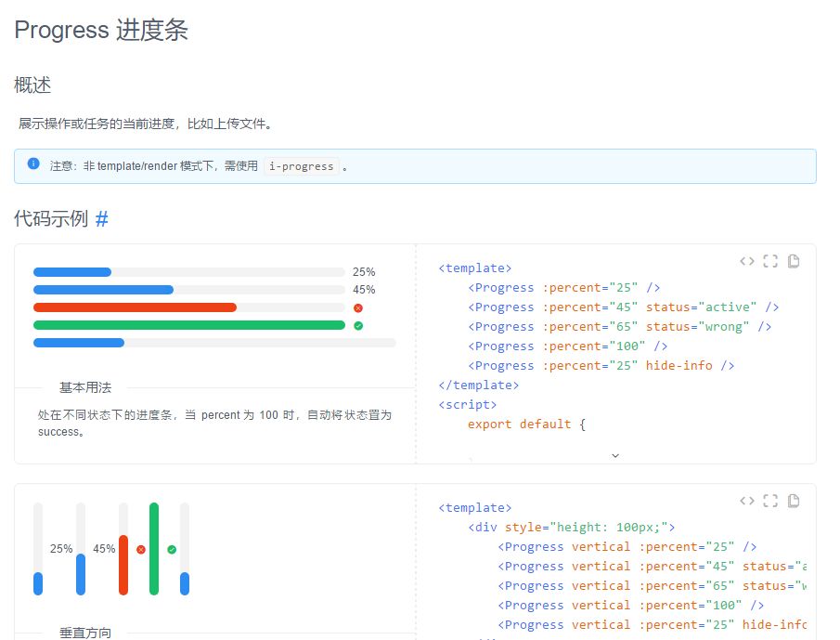Screen dimensions: 840x640
Task: Click the 45% label of horizontal bar
Action: (364, 290)
